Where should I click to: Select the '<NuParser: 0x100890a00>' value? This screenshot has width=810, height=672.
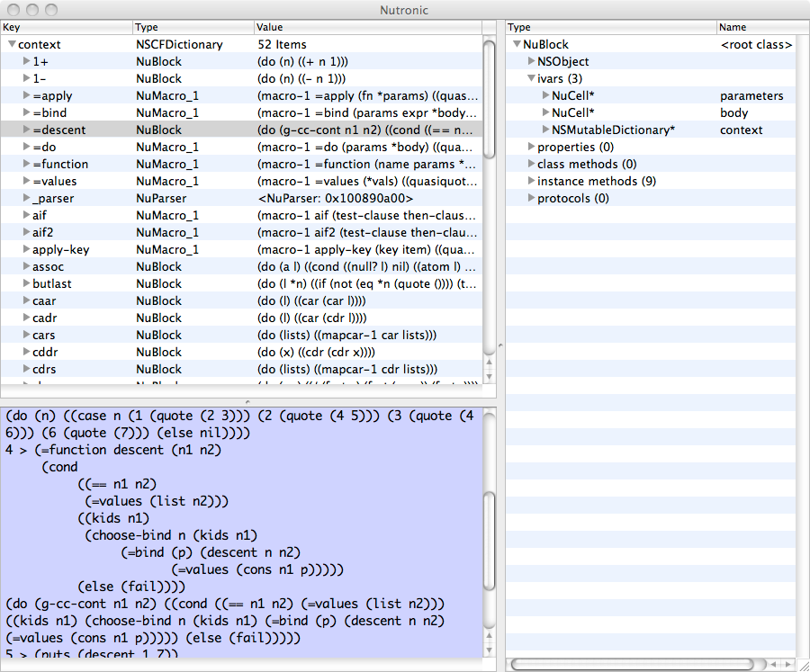336,198
